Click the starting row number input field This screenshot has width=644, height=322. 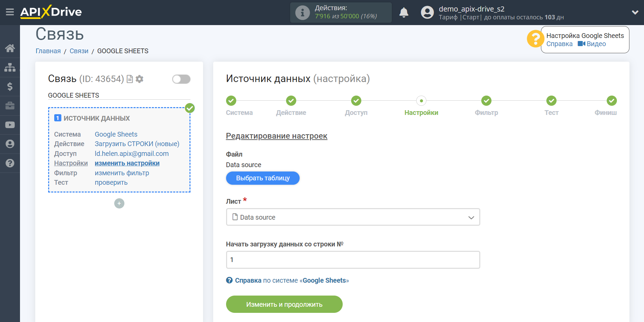click(x=353, y=260)
